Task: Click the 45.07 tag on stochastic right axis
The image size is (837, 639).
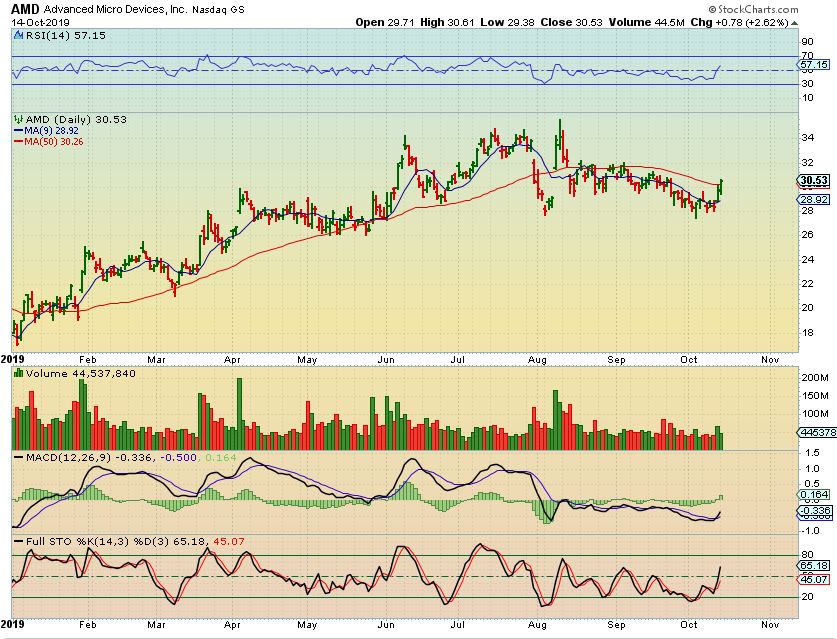Action: tap(815, 579)
